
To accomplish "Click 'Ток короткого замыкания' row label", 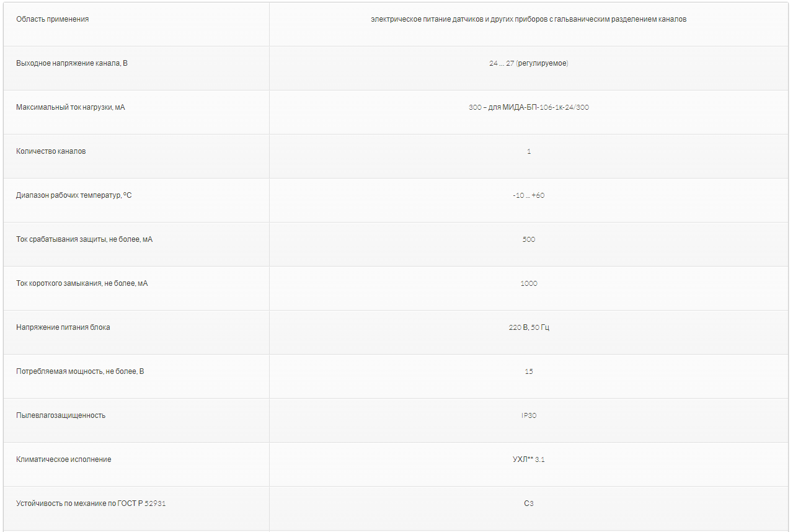I will point(82,283).
